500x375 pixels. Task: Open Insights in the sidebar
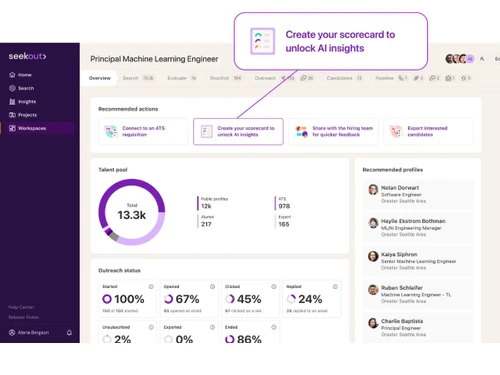tap(22, 101)
